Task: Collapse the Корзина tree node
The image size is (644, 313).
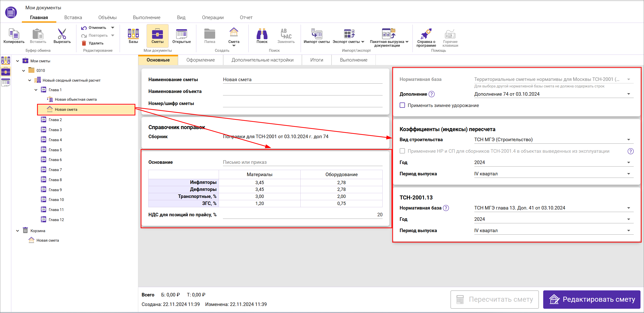Action: coord(18,231)
